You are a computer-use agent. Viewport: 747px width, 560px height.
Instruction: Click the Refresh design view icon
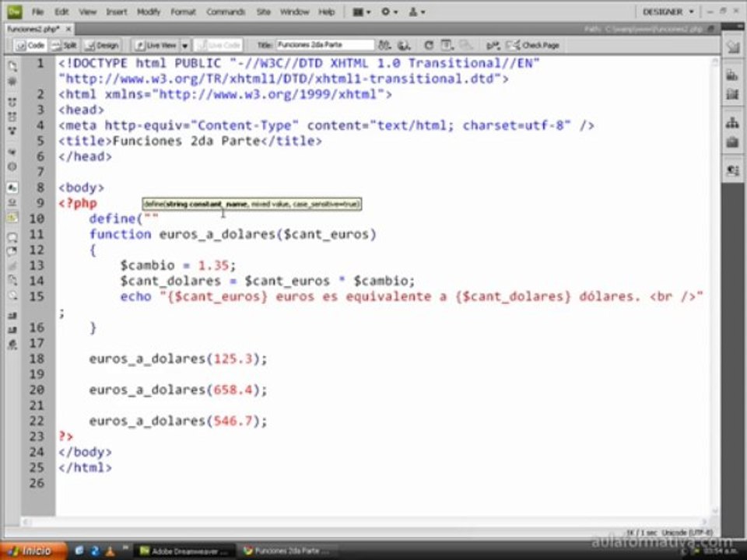click(428, 45)
